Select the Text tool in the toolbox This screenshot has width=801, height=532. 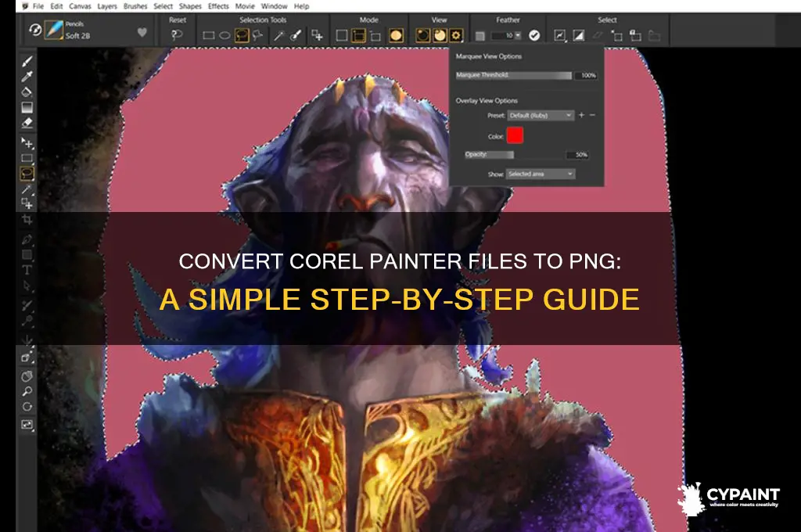click(x=27, y=270)
